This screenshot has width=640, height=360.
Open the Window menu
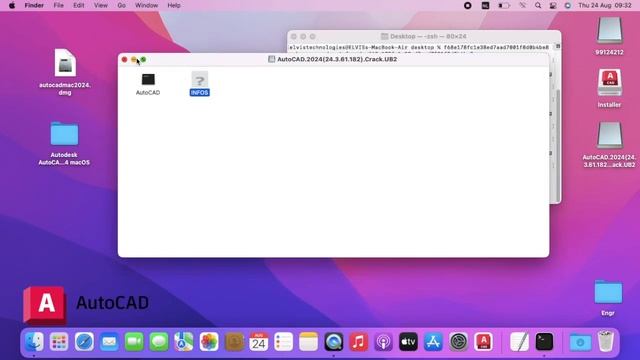(x=146, y=5)
